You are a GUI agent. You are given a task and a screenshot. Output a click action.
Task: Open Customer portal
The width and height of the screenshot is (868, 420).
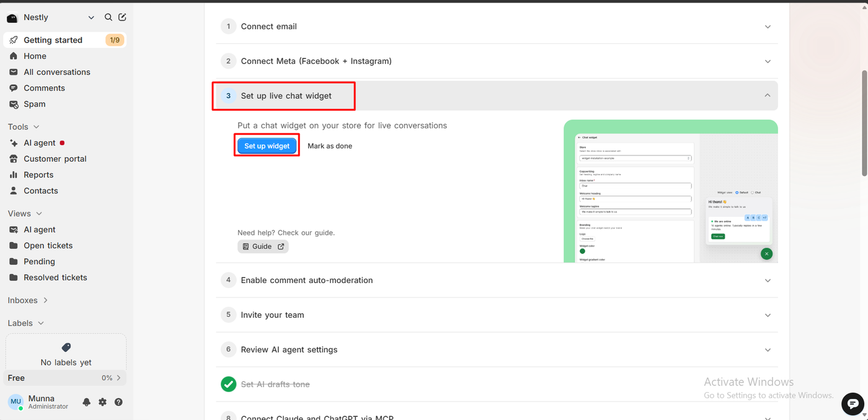coord(65,159)
